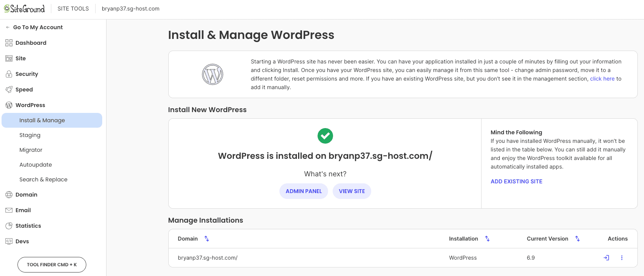
Task: Open the three-dot actions menu for bryanp37.sg-host.com
Action: point(622,258)
